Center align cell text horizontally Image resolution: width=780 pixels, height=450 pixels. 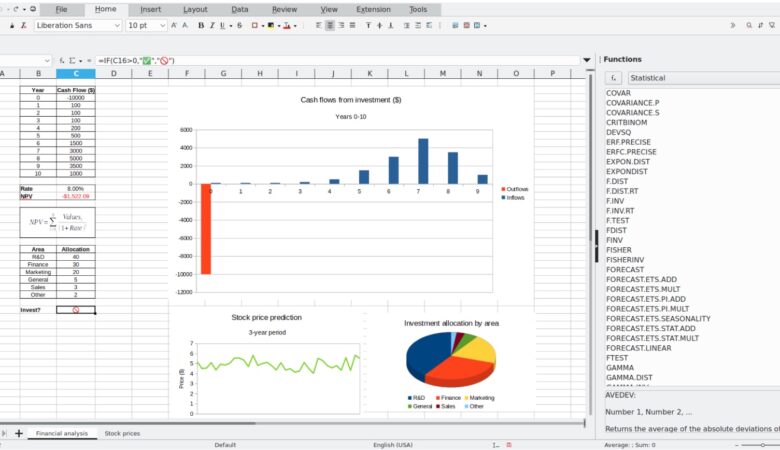coord(330,25)
